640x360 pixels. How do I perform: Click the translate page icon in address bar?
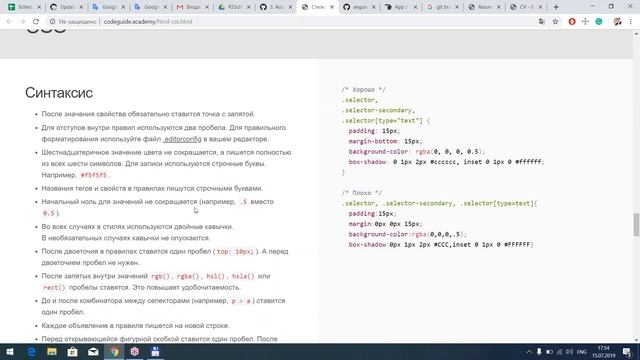coord(542,22)
